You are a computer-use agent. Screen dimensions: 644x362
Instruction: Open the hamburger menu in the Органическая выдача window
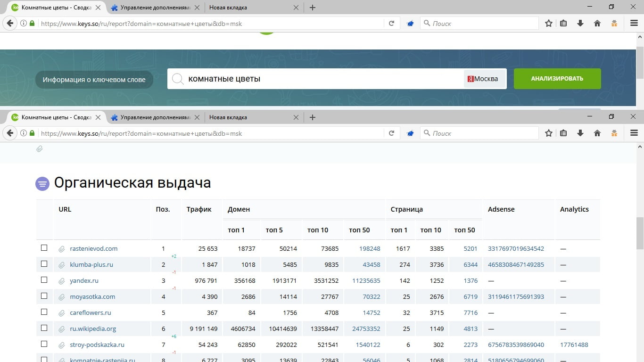pos(634,133)
